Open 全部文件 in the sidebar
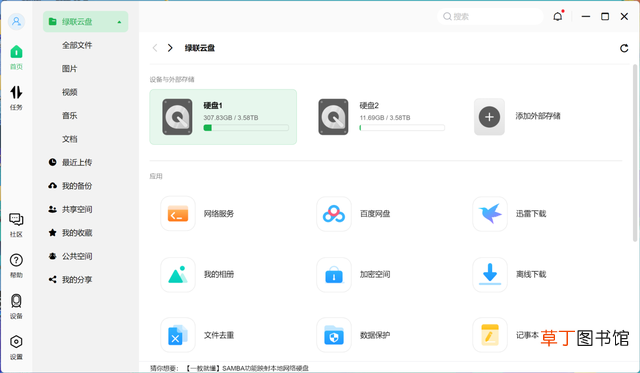 77,45
